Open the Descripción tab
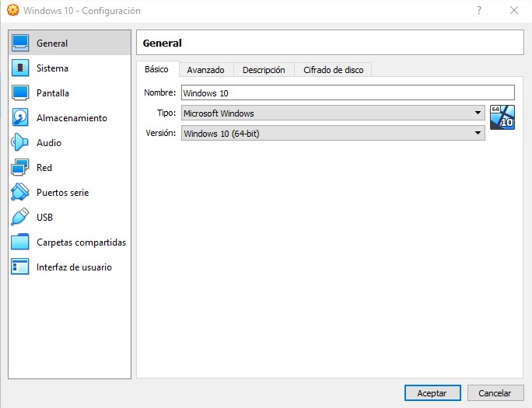 click(264, 70)
